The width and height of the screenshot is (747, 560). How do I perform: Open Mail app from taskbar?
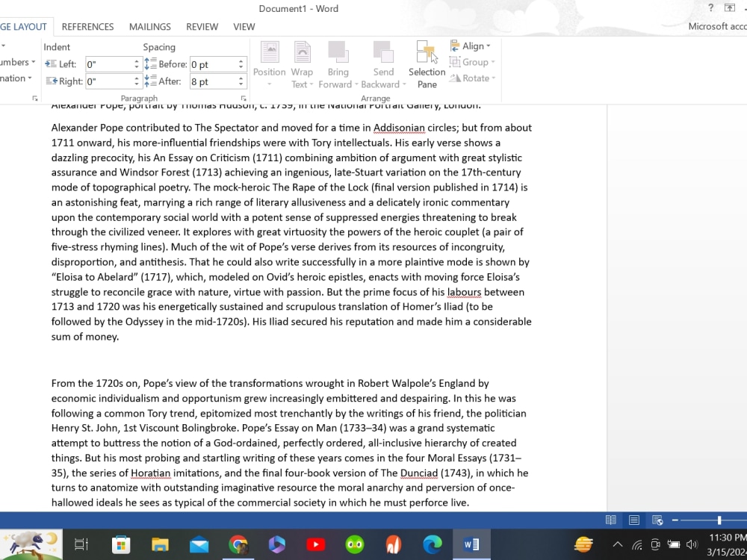pyautogui.click(x=199, y=544)
